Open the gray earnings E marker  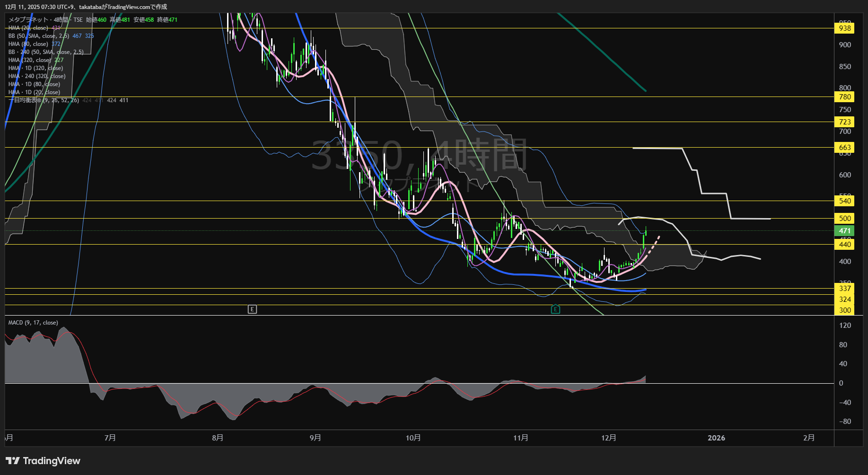pyautogui.click(x=252, y=309)
